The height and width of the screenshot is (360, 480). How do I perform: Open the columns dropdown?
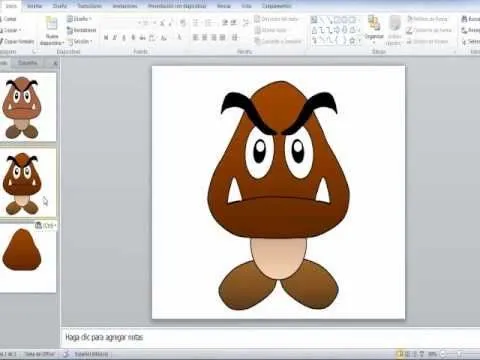pyautogui.click(x=235, y=37)
